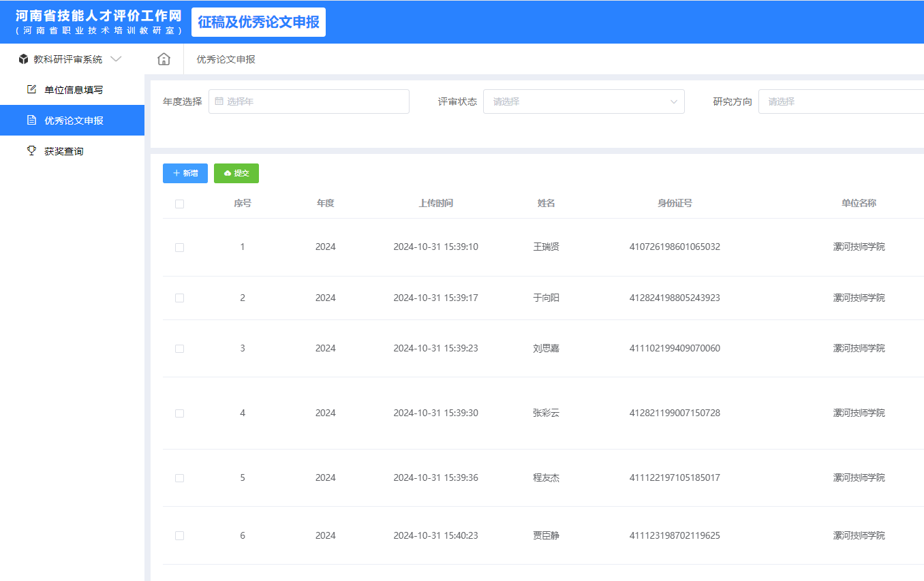Click the 序号 column header

[x=242, y=203]
